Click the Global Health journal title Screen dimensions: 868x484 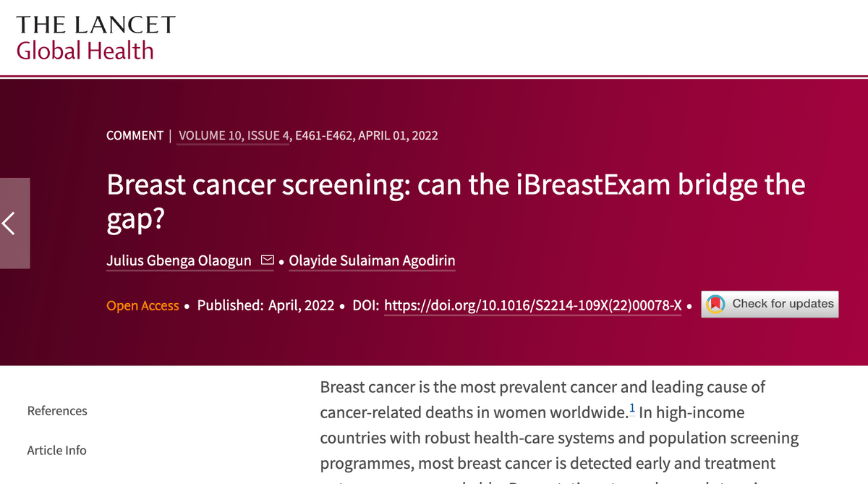click(x=85, y=51)
